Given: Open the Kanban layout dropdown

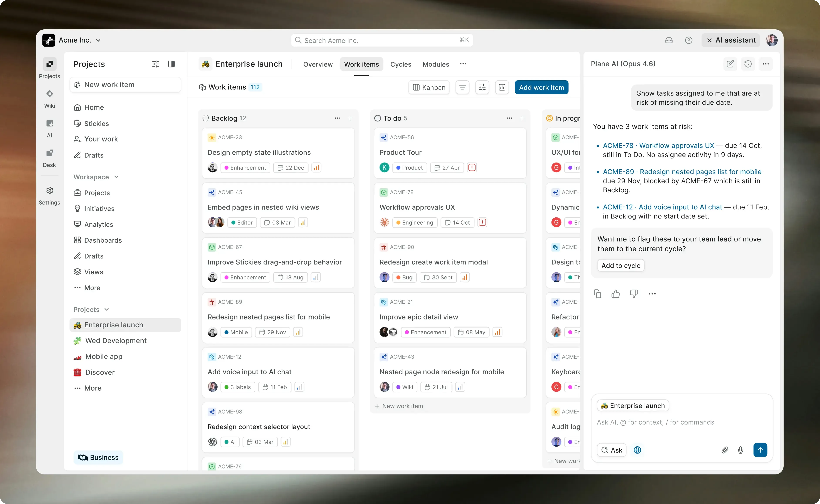Looking at the screenshot, I should (429, 87).
